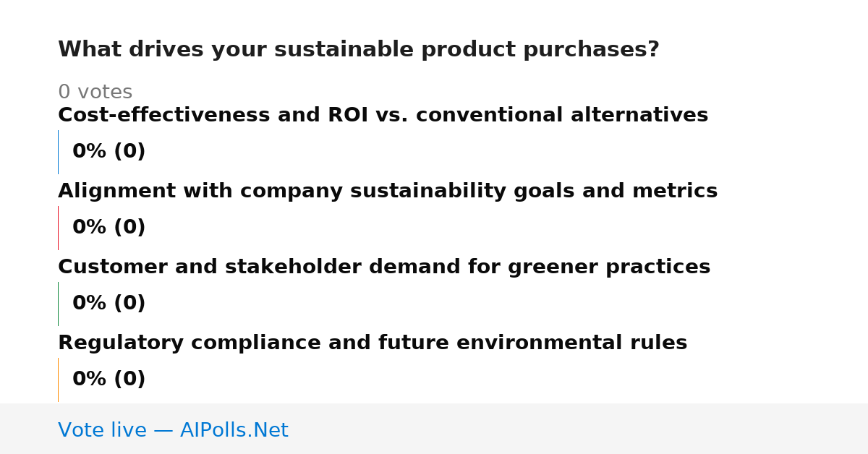This screenshot has width=868, height=454.
Task: Click the 'Vote live — AIPolls.Net' link
Action: click(173, 430)
